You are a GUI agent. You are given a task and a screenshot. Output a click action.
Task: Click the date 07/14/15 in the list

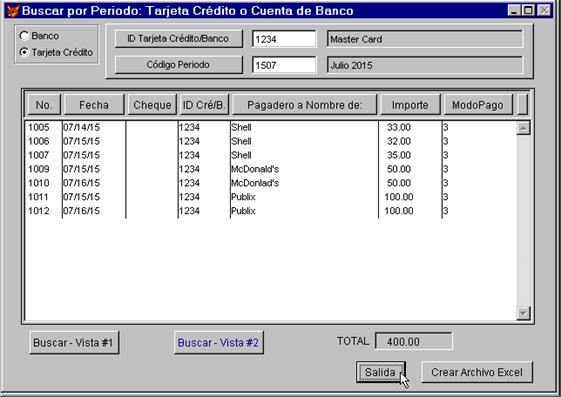(x=82, y=127)
